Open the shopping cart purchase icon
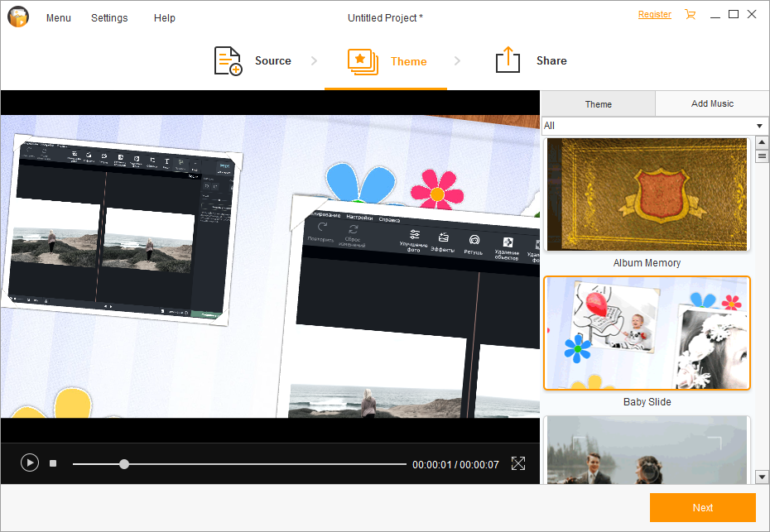Screen dimensions: 770x532 coord(690,15)
